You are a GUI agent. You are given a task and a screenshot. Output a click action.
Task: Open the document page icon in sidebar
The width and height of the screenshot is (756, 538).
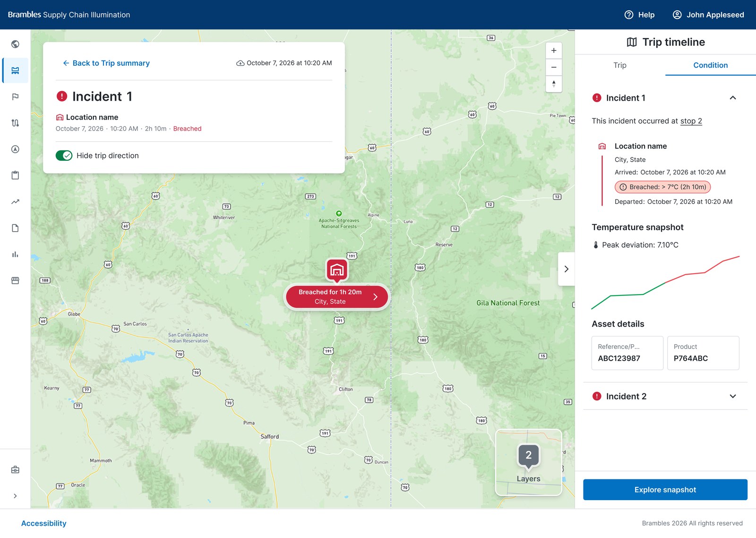(x=15, y=228)
